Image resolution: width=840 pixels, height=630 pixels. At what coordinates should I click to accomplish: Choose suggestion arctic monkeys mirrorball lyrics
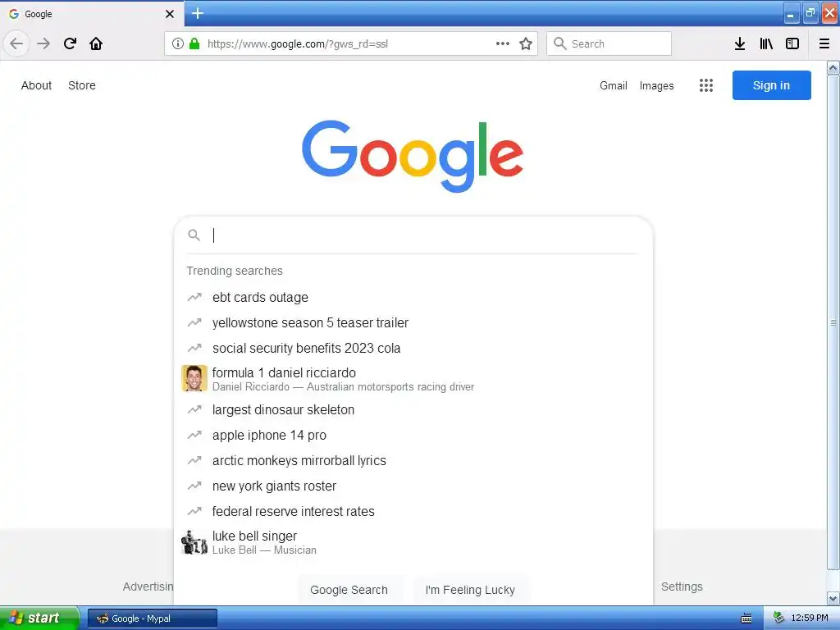point(413,461)
